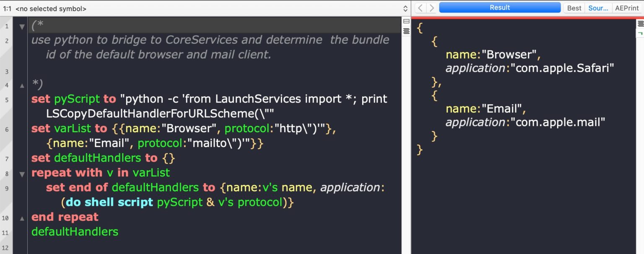The width and height of the screenshot is (644, 254).
Task: Click the forward navigation arrow in result pane
Action: click(431, 8)
